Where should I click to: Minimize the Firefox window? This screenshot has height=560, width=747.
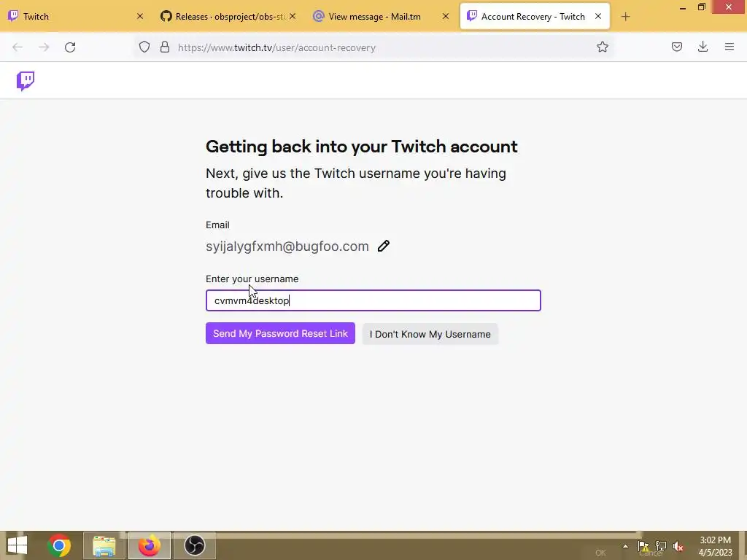(x=683, y=7)
